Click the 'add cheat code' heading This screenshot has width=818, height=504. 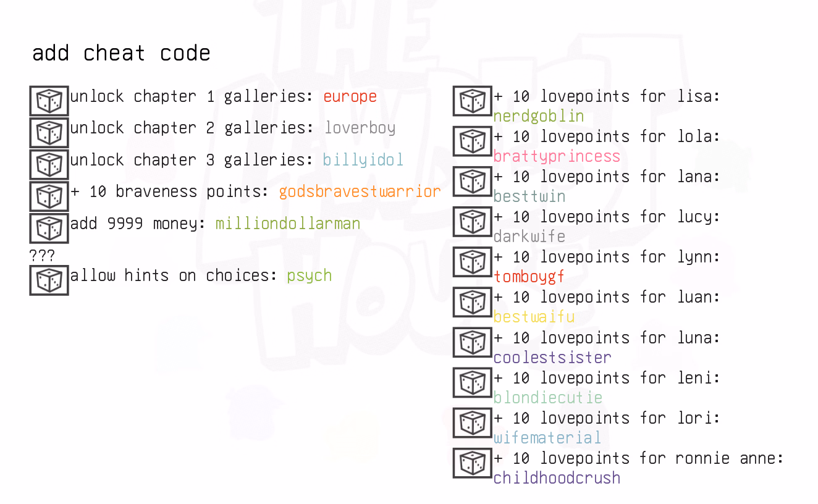(x=121, y=53)
